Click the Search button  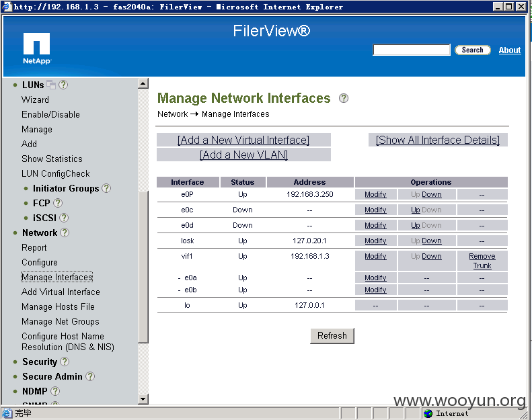coord(473,50)
